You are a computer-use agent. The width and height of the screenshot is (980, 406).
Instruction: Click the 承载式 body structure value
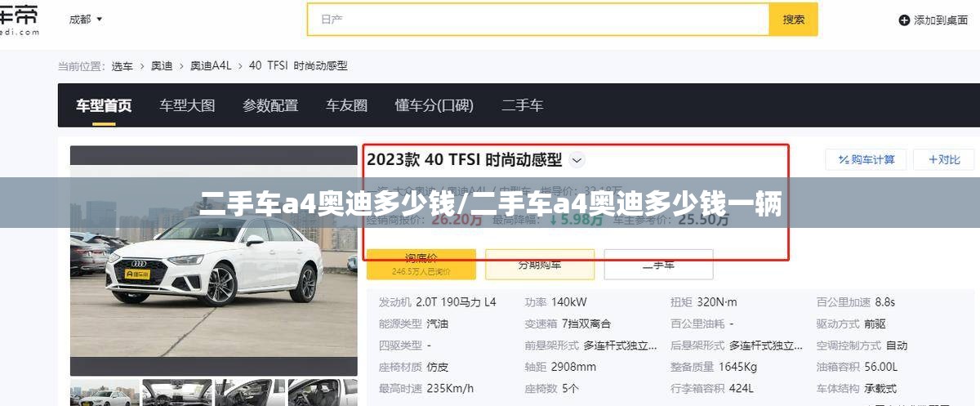880,388
